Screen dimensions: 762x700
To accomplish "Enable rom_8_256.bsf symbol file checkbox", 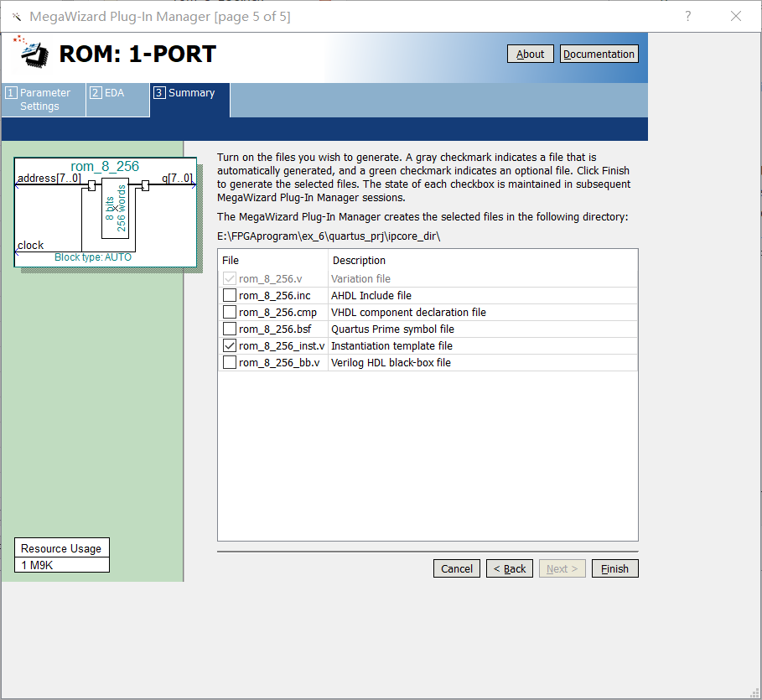I will tap(230, 329).
